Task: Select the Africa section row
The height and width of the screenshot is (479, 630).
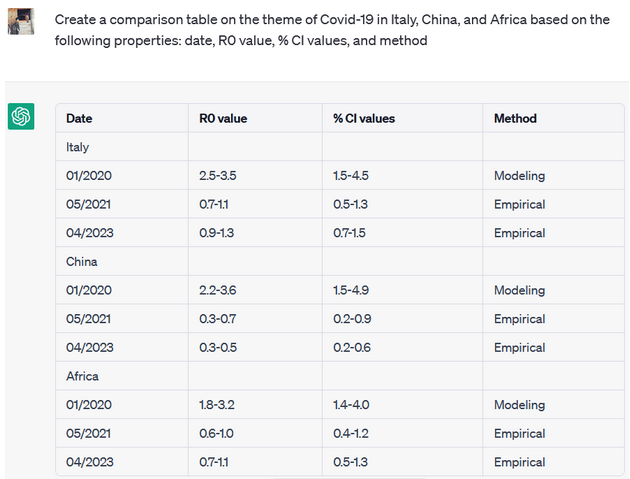Action: coord(82,376)
